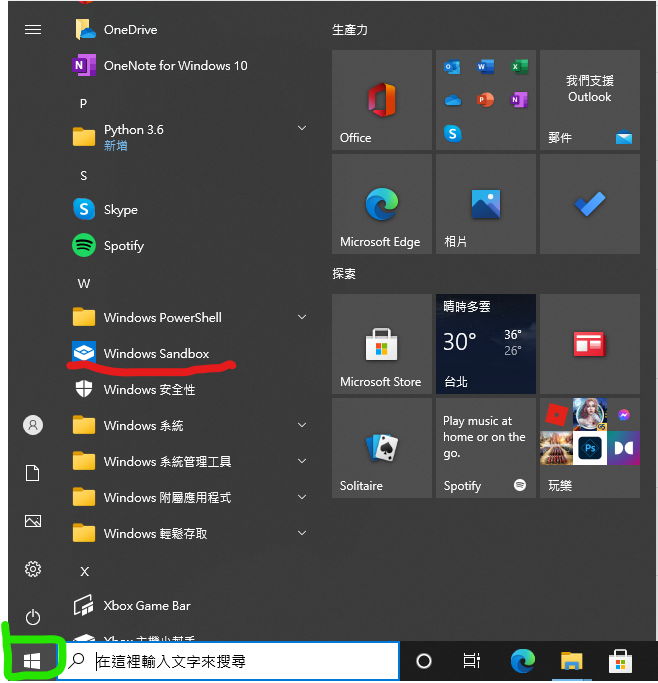Open the 台北 weather tile
The width and height of the screenshot is (658, 683).
(486, 344)
